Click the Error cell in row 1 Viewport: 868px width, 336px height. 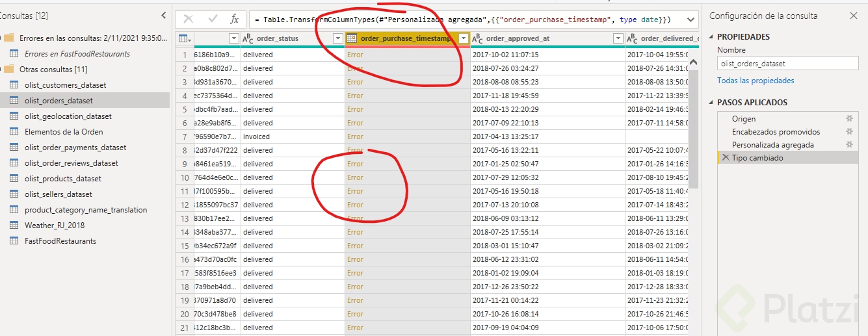click(408, 55)
